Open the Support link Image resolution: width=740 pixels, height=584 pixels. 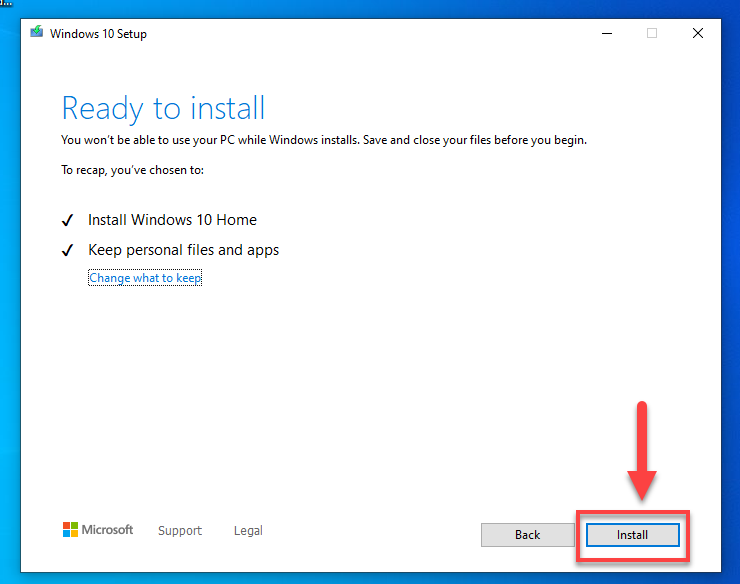(180, 530)
